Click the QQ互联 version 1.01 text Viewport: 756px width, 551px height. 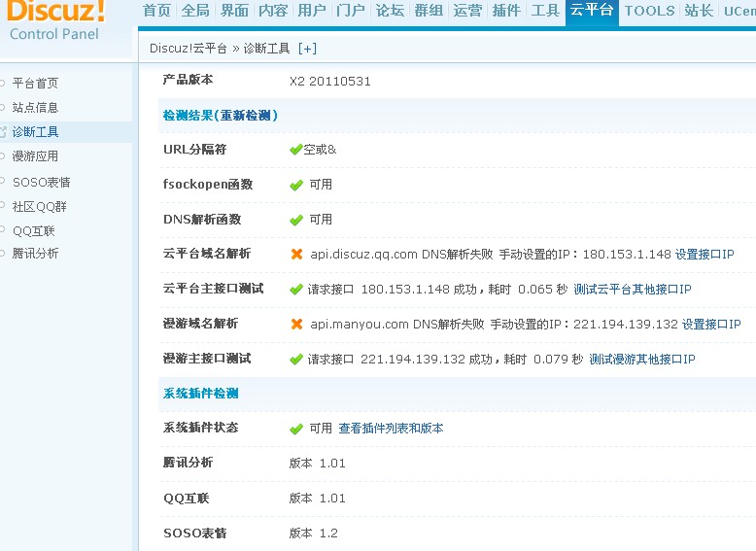317,498
